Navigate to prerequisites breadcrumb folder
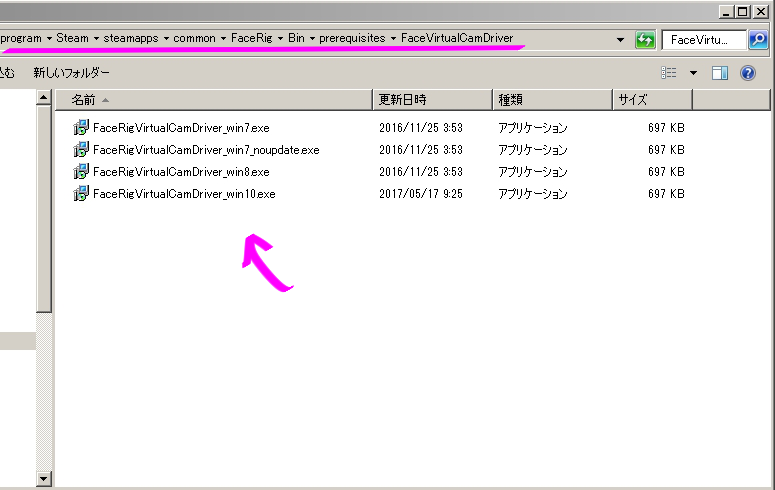 coord(352,38)
